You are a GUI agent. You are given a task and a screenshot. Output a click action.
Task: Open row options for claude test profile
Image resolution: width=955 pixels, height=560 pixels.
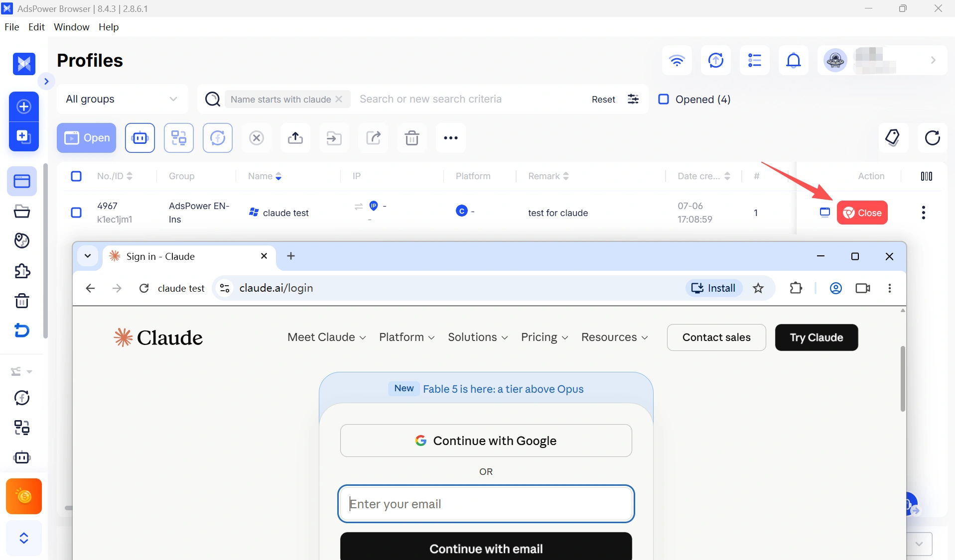tap(924, 213)
